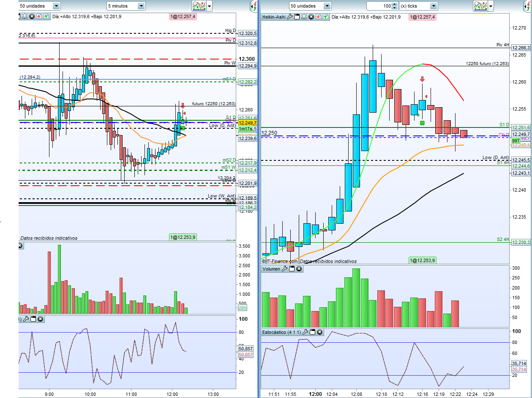Click the tick count field showing 100

pyautogui.click(x=379, y=6)
